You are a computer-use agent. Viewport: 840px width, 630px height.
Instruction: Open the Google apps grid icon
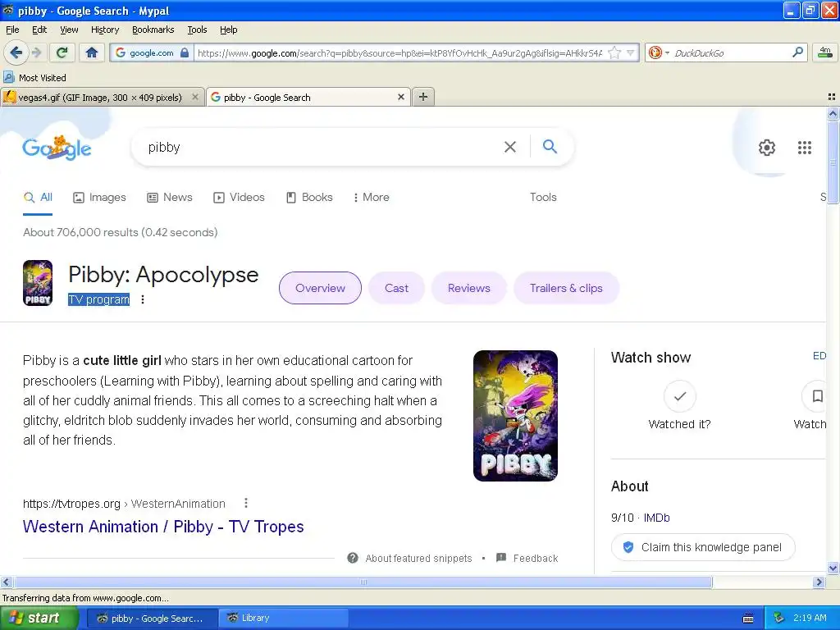pos(805,148)
